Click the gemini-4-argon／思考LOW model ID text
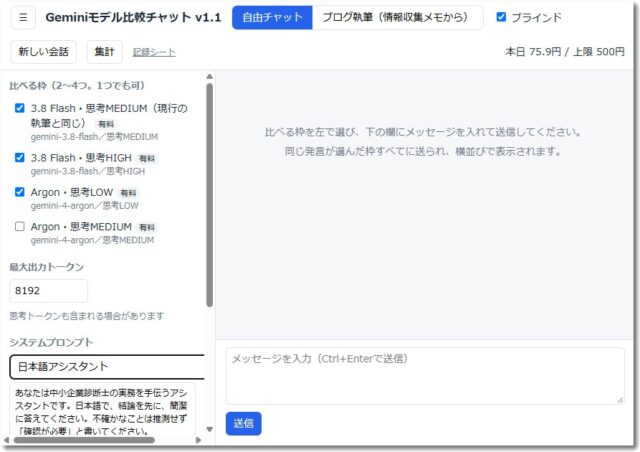This screenshot has height=452, width=640. 84,206
